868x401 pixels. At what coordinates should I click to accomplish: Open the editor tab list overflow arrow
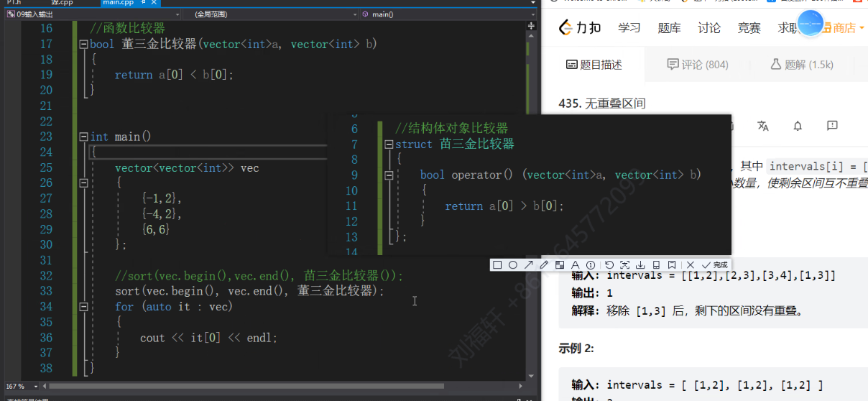(x=532, y=3)
